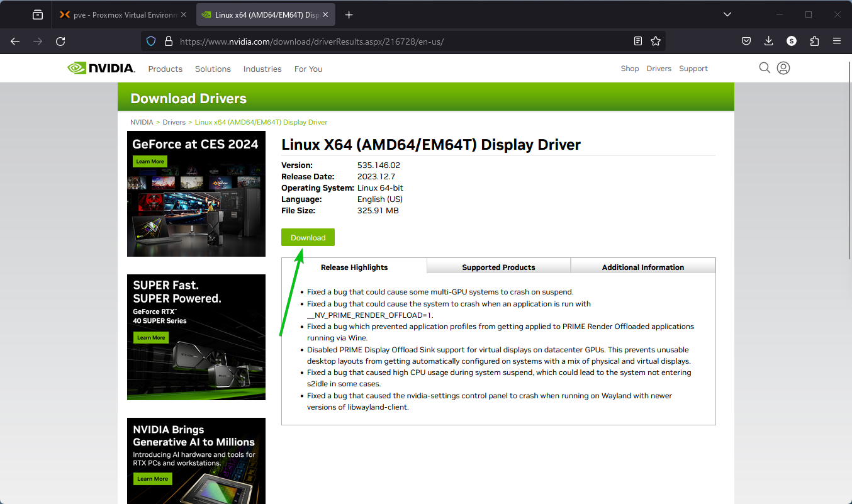Click the __NV_PRIME_RENDER_OFFLOAD=1 text

tap(369, 315)
